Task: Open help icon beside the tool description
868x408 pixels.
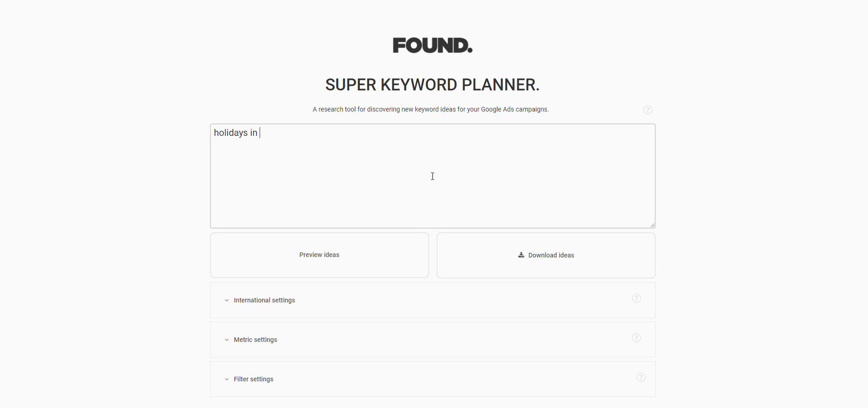Action: pyautogui.click(x=648, y=110)
